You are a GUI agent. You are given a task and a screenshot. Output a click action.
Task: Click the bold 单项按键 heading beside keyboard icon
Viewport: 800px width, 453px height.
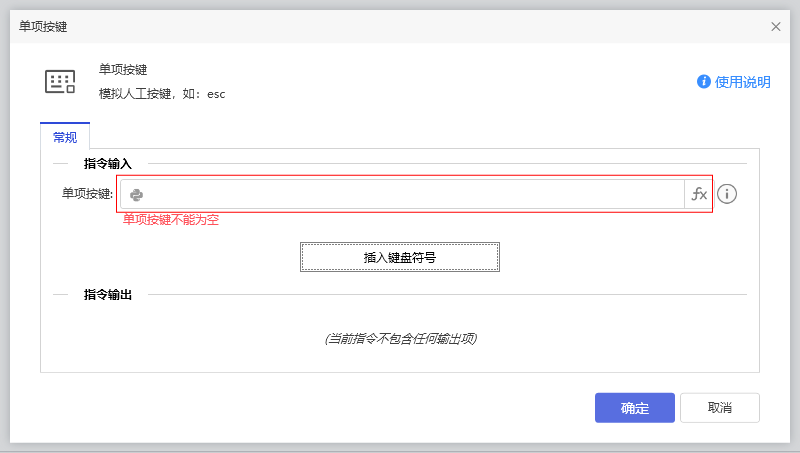tap(123, 70)
